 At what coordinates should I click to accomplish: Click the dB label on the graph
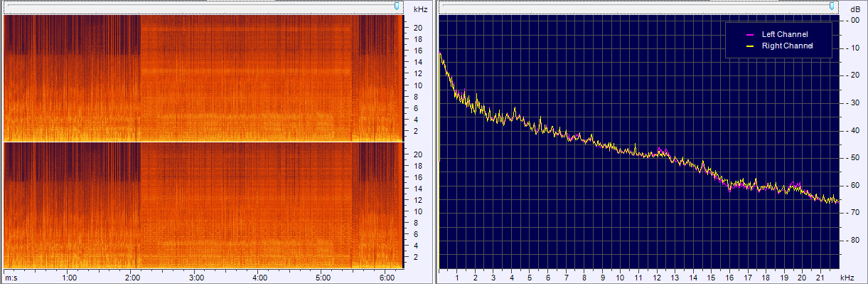(x=854, y=9)
